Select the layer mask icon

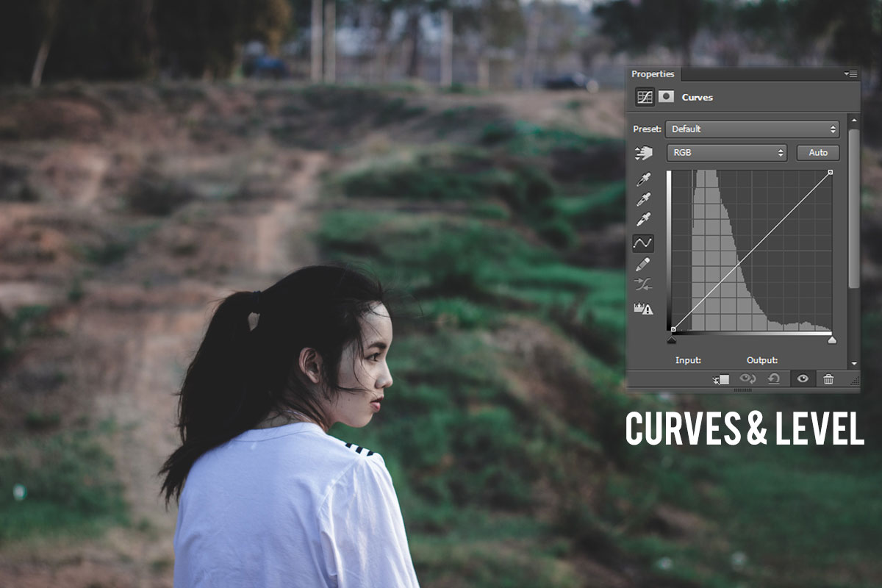point(666,96)
